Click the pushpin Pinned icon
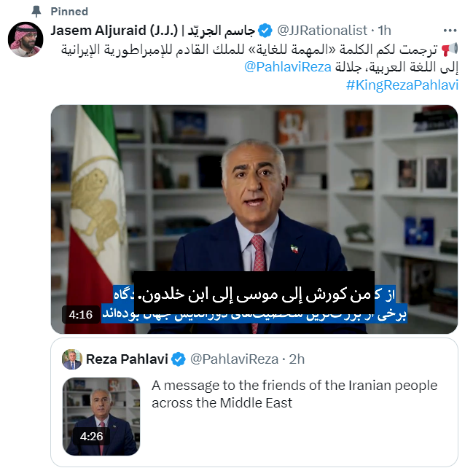The image size is (473, 476). pyautogui.click(x=36, y=12)
